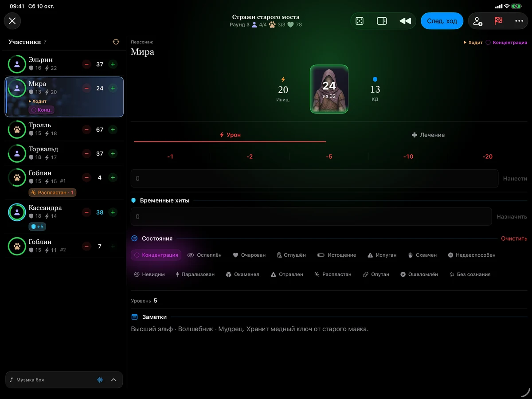Image resolution: width=532 pixels, height=399 pixels.
Task: End the encounter with the checkered flag
Action: coord(498,21)
